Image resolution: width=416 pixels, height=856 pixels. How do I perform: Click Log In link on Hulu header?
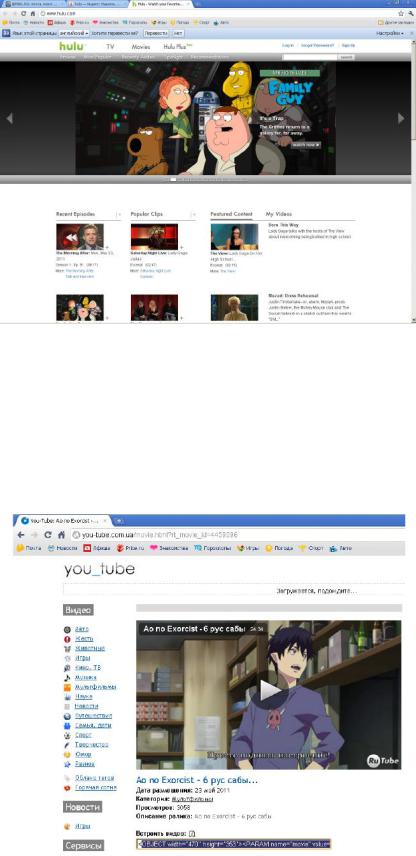(x=288, y=46)
